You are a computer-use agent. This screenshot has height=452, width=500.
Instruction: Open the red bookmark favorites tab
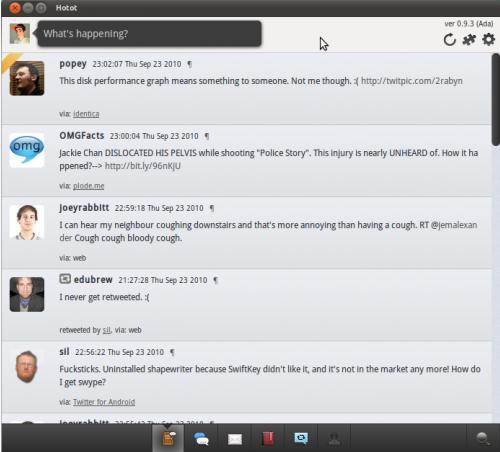point(268,439)
